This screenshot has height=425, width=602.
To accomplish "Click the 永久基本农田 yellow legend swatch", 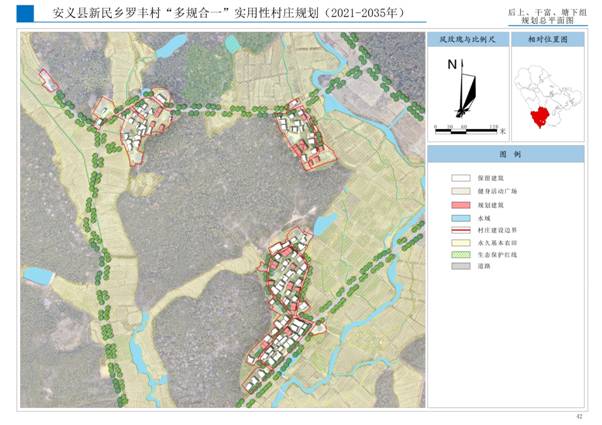I will [461, 243].
